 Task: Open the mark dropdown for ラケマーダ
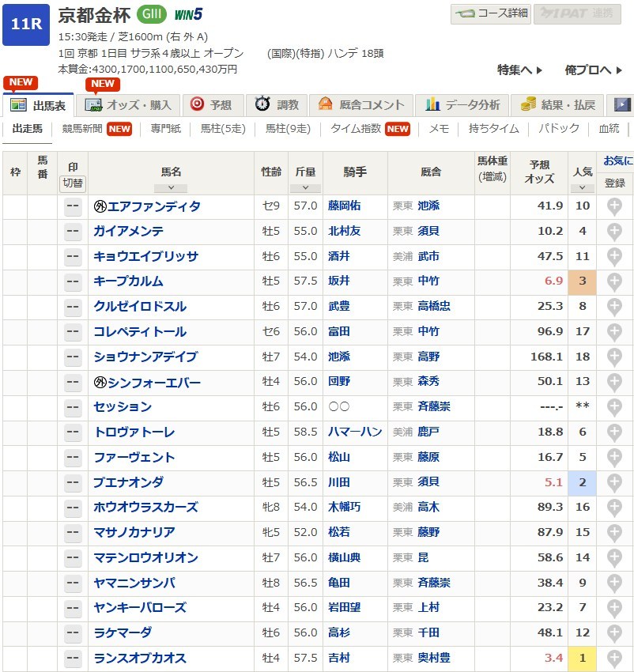pos(73,633)
